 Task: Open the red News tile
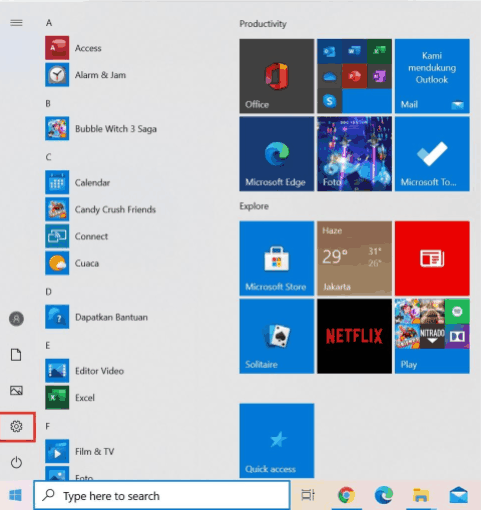432,258
